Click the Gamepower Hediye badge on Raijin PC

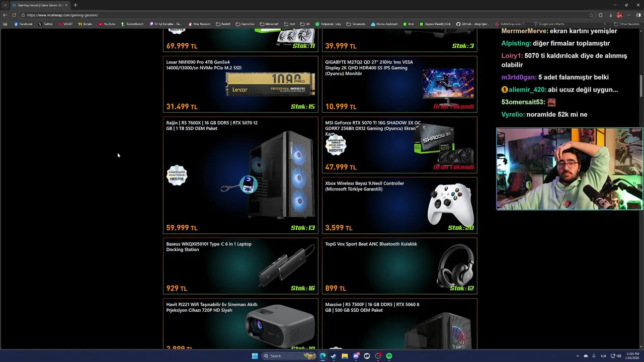[177, 175]
